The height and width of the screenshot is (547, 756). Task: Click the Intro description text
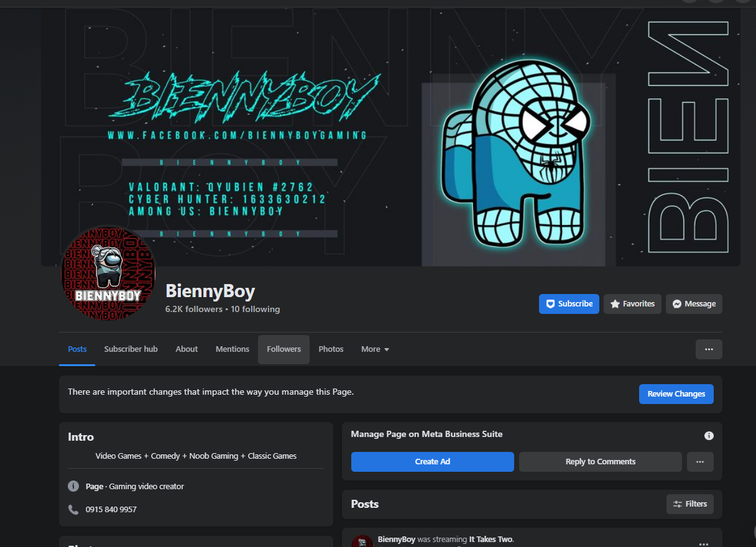196,456
